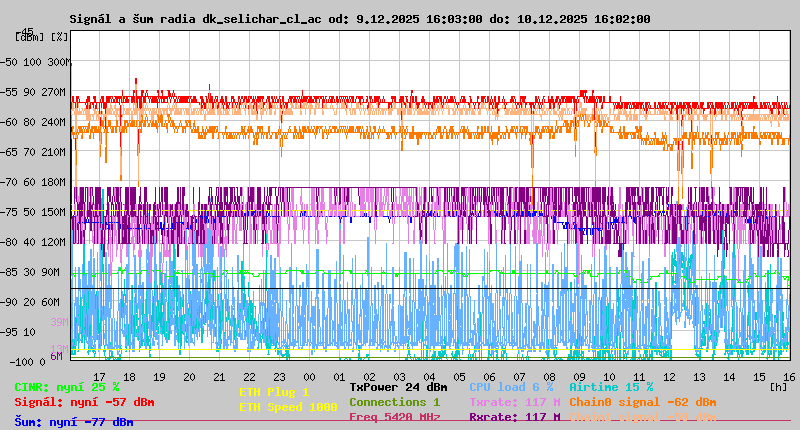Click the Connections 1 legend label

394,402
